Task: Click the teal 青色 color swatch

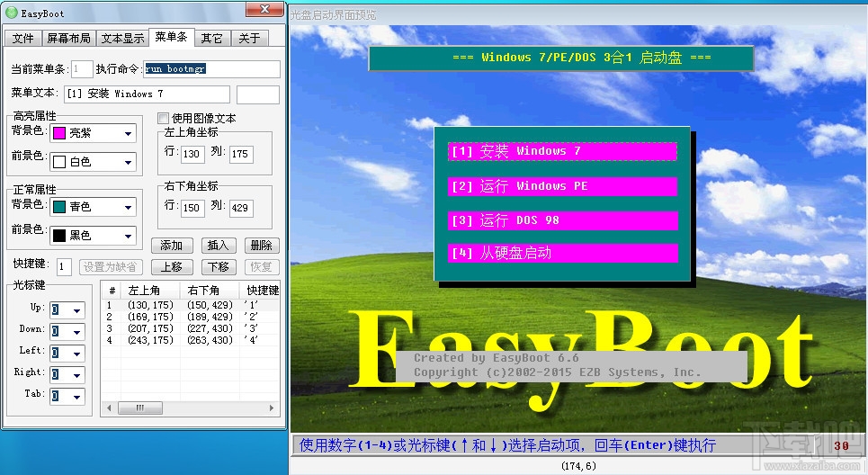Action: coord(59,207)
